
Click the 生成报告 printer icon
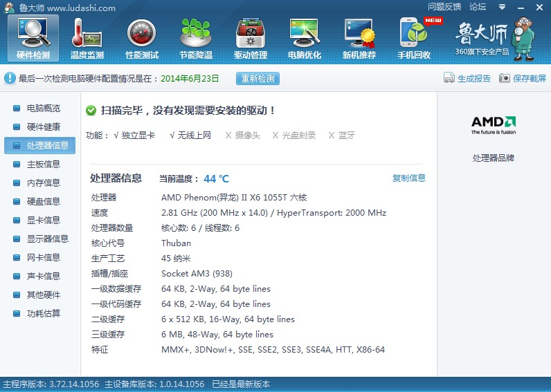[x=449, y=78]
